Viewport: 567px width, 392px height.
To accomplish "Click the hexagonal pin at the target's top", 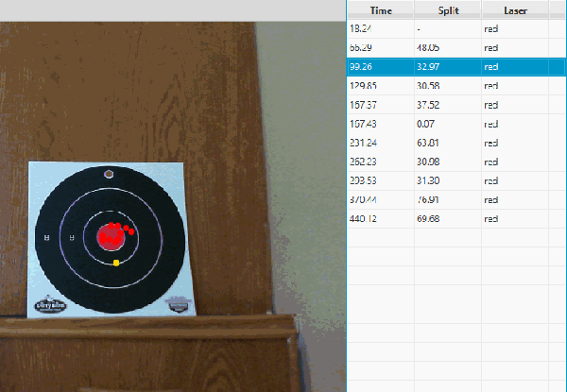I will 109,174.
